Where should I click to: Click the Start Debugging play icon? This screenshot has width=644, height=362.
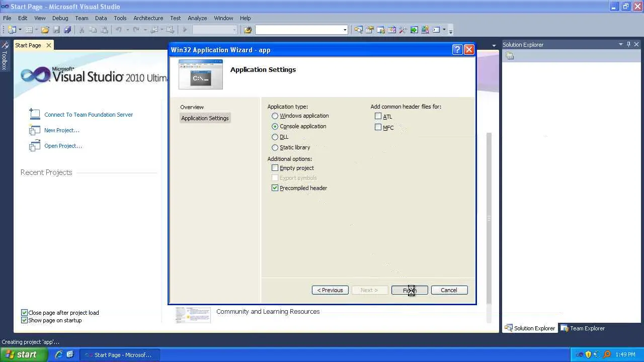(185, 30)
